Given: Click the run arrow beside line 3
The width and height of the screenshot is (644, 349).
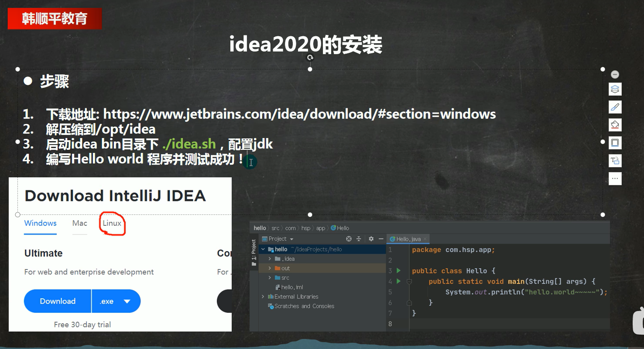Looking at the screenshot, I should click(398, 271).
